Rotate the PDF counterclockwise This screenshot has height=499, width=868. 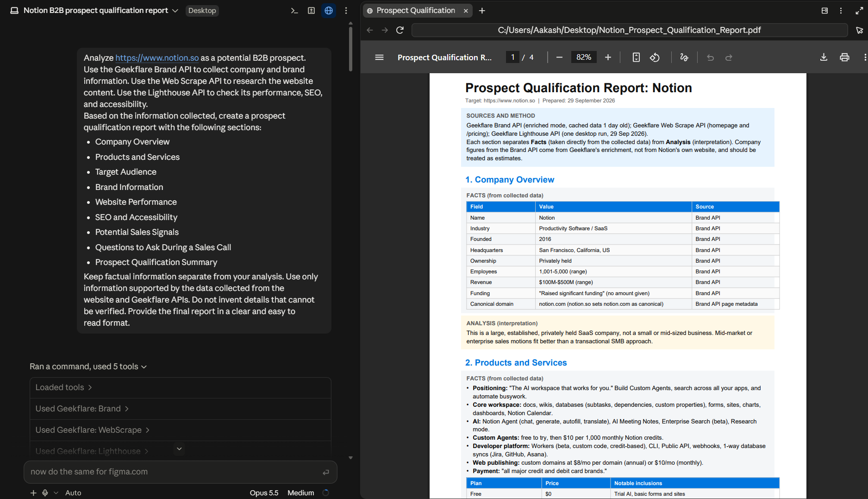point(655,57)
